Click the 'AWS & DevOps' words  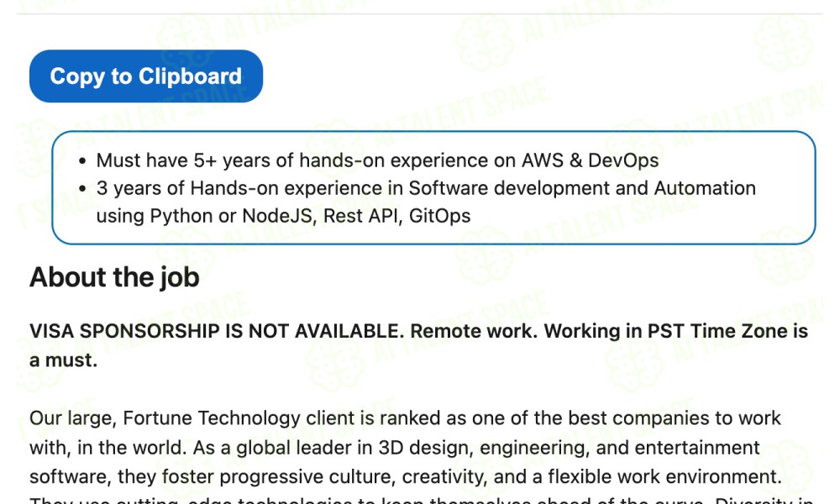click(x=591, y=160)
